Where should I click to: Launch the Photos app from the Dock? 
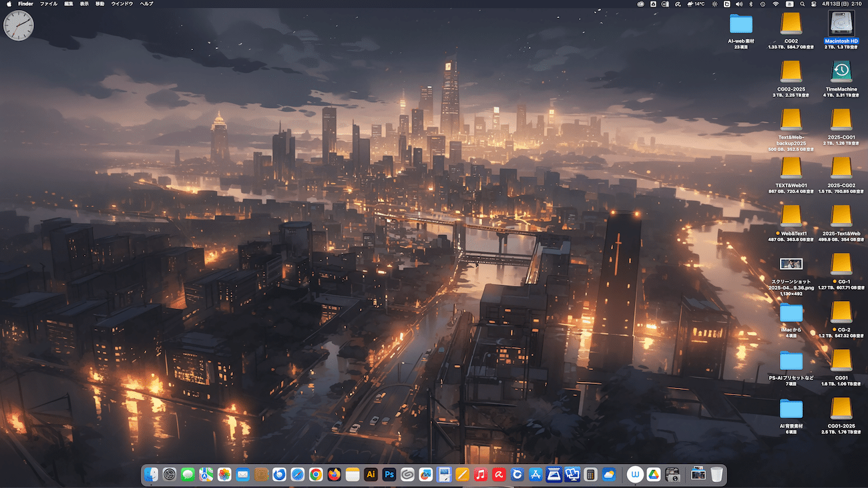click(224, 475)
